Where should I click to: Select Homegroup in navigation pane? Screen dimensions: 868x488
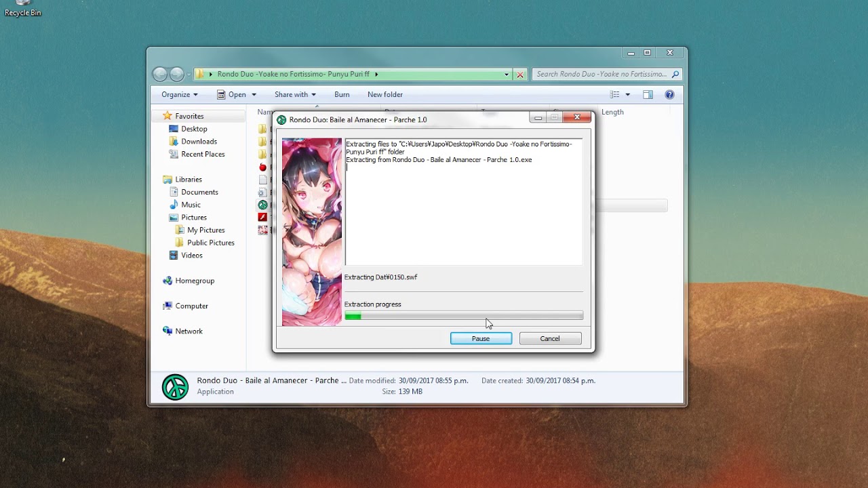click(195, 281)
